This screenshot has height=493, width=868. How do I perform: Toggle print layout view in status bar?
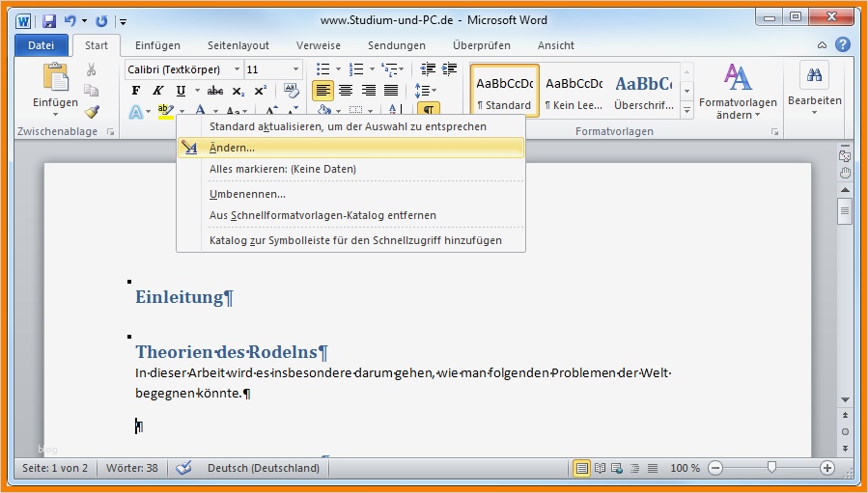point(581,469)
